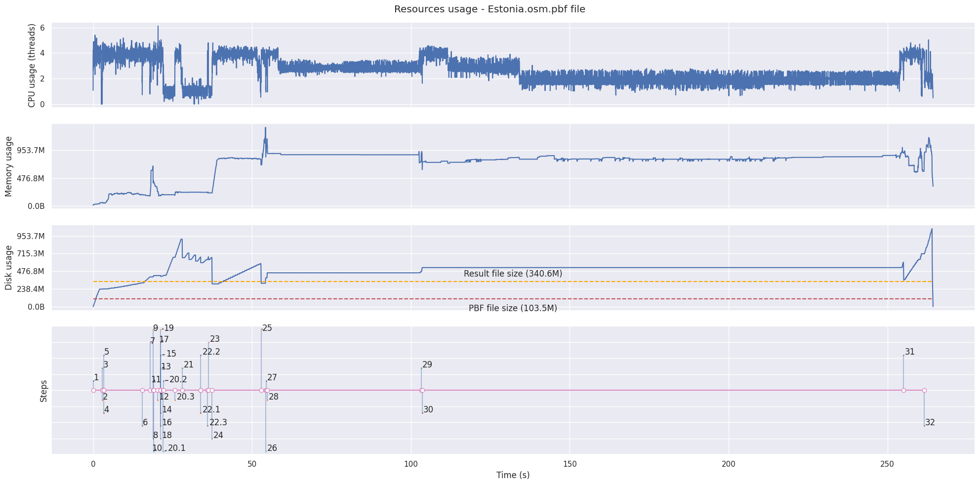Click the 'Steps' y-axis label
This screenshot has width=980, height=485.
click(x=43, y=391)
